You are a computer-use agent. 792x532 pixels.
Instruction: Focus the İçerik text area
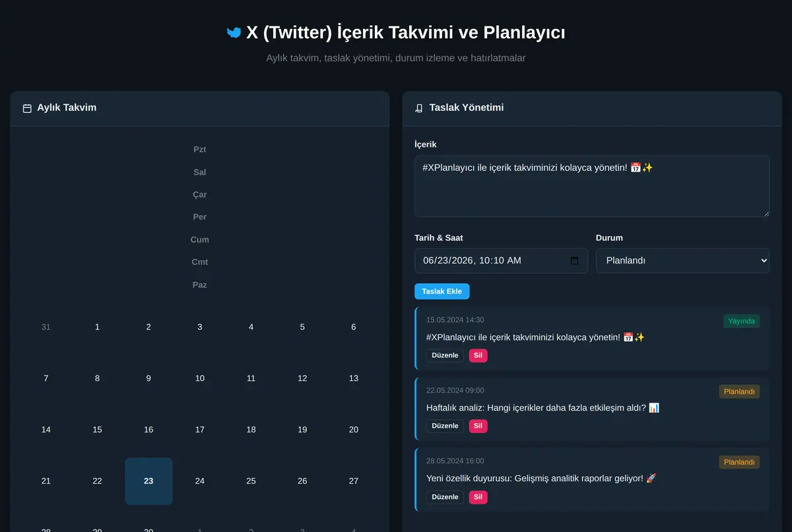pyautogui.click(x=592, y=186)
